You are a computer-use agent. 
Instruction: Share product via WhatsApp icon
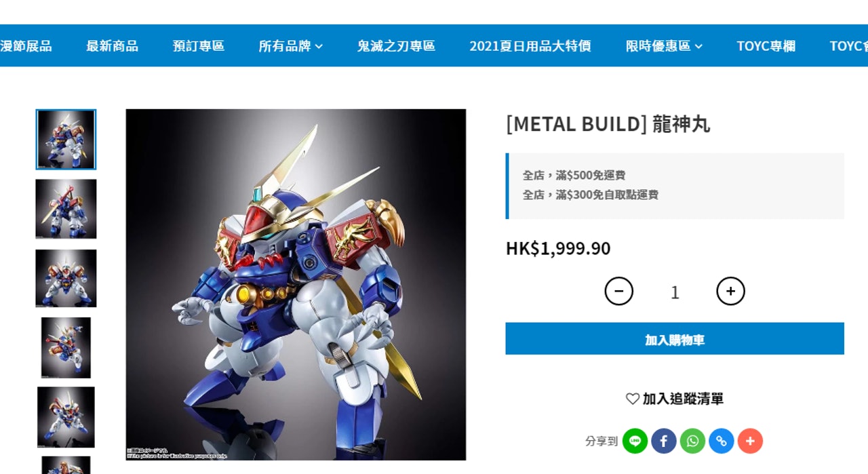click(692, 441)
